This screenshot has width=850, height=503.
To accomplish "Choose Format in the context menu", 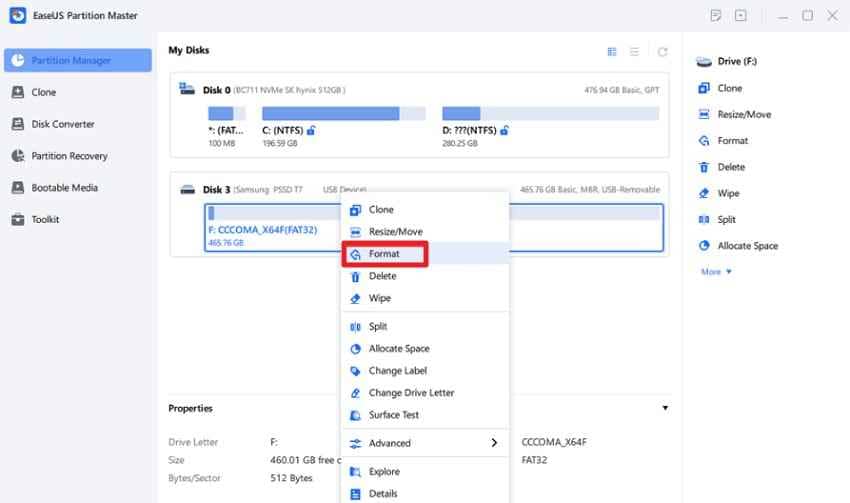I will pos(425,254).
